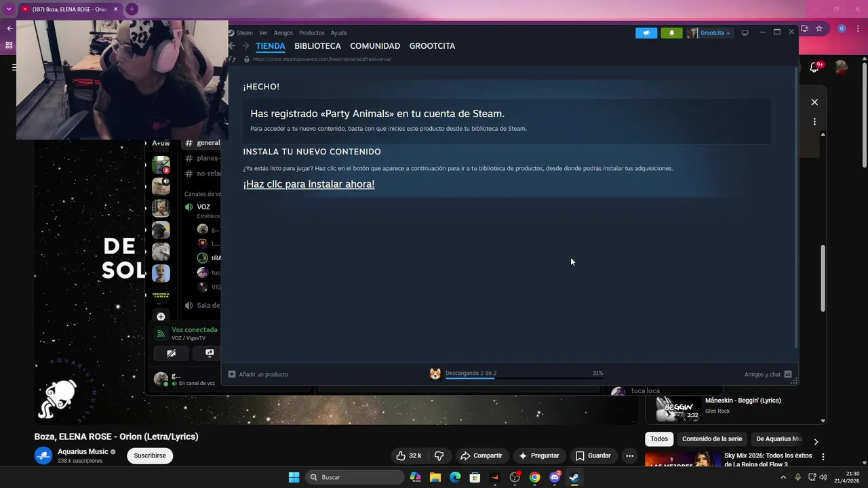
Task: Switch to the TIENDA tab
Action: [271, 46]
